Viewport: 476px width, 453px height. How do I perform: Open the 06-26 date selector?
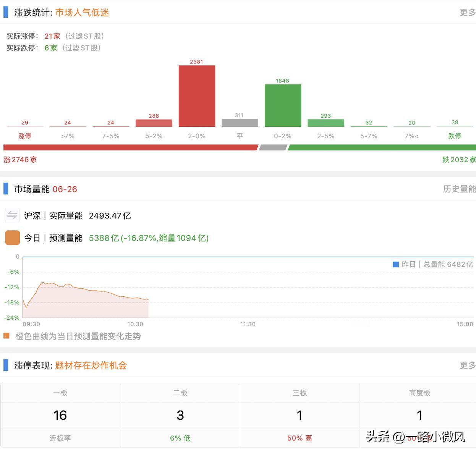tap(65, 189)
